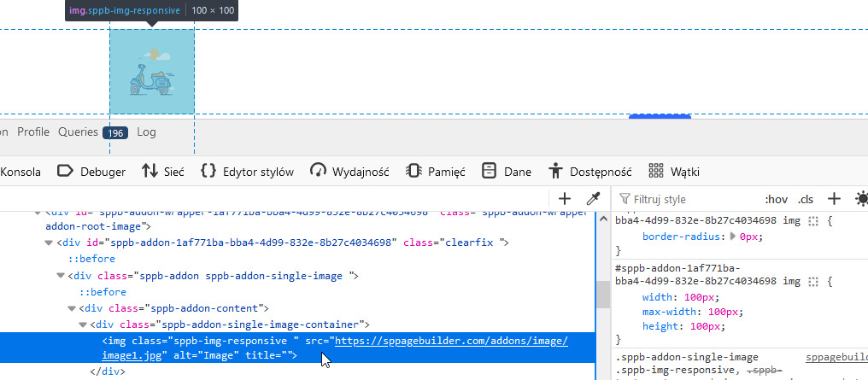868x380 pixels.
Task: Toggle the .cls classes panel
Action: pos(805,199)
